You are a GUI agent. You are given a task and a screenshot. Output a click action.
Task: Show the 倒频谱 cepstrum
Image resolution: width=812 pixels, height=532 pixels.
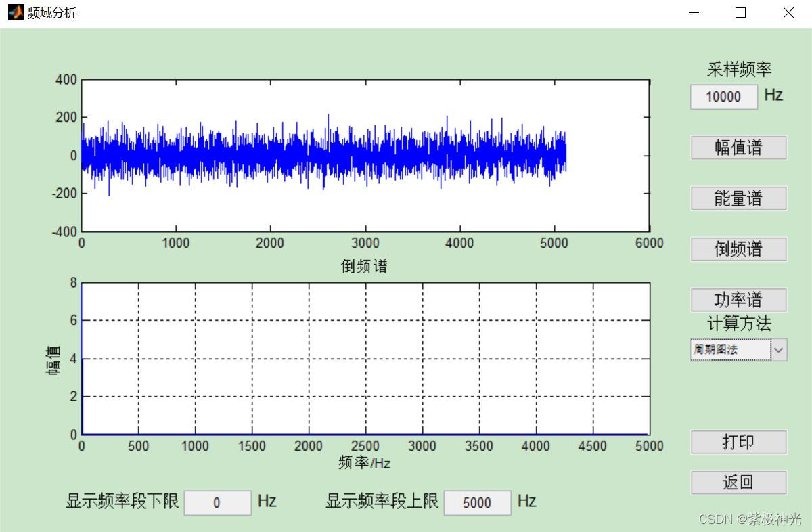pyautogui.click(x=738, y=249)
